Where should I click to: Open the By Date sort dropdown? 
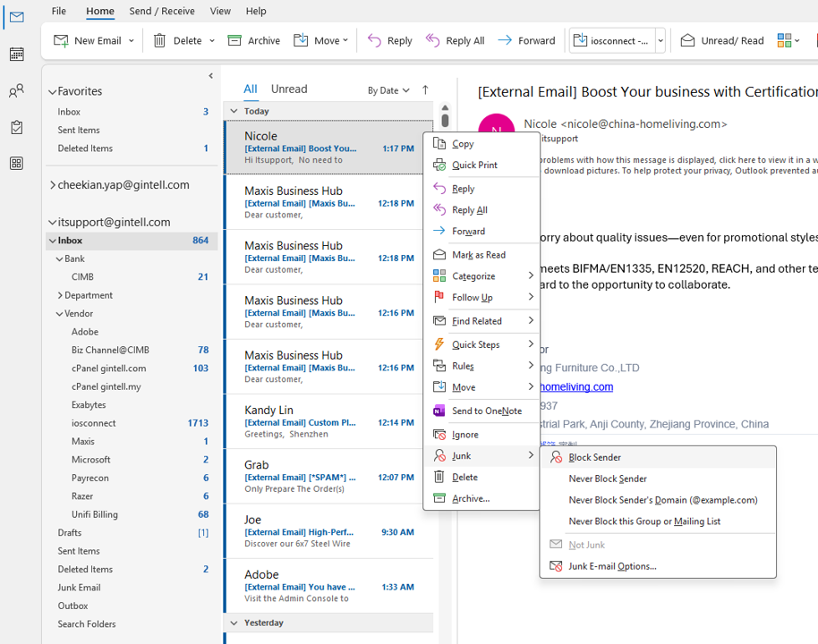388,90
